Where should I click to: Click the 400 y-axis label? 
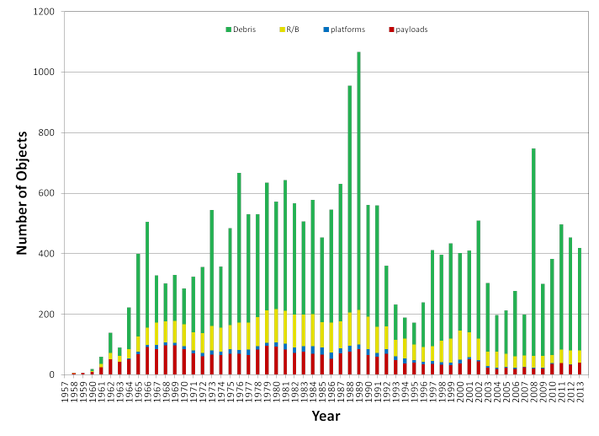click(47, 254)
